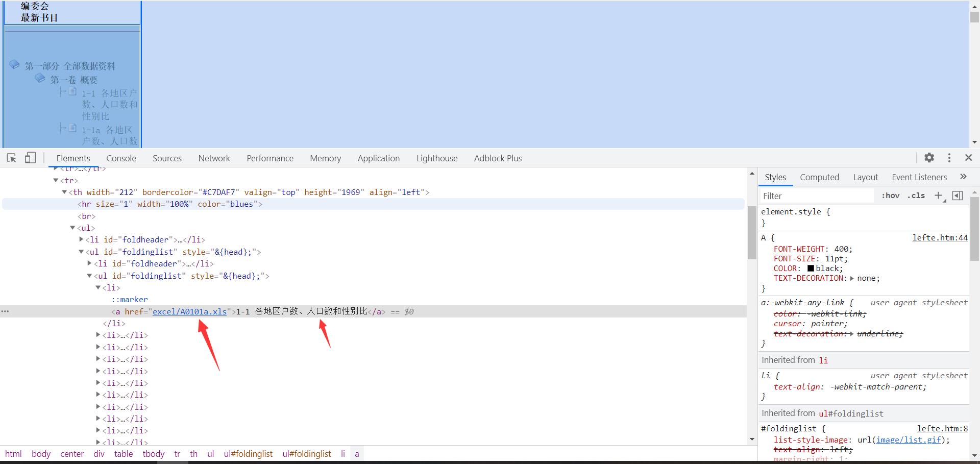Click the page scrollbar down arrow
The width and height of the screenshot is (980, 464).
tap(974, 142)
